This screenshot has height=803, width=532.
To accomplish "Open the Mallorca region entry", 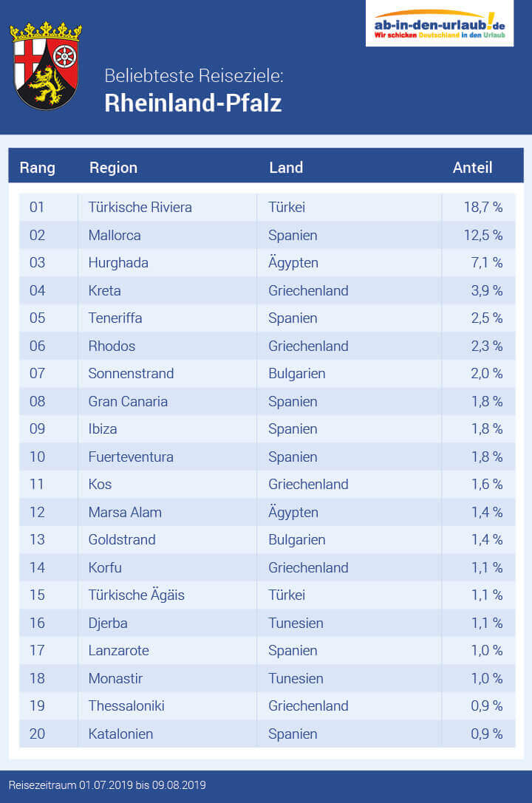I will pos(115,236).
